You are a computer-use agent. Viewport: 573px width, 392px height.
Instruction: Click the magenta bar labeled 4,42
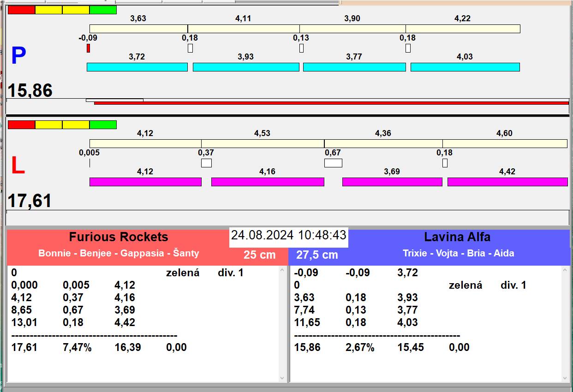click(x=507, y=182)
